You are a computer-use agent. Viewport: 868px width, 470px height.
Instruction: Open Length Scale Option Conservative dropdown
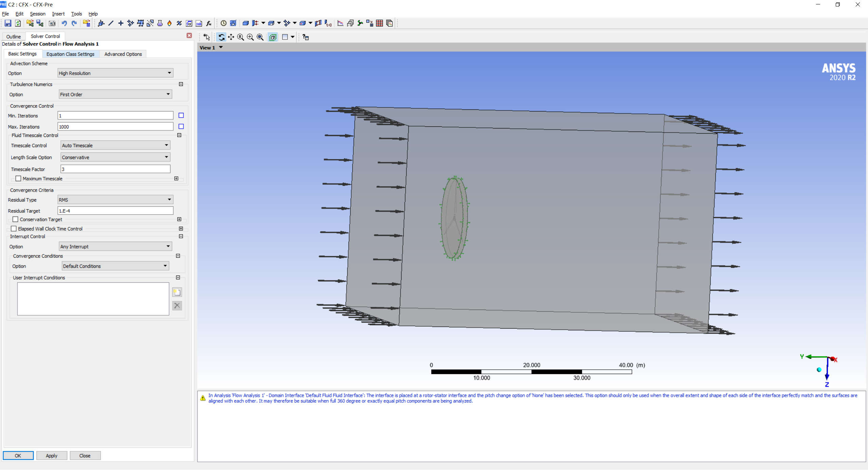pos(115,157)
